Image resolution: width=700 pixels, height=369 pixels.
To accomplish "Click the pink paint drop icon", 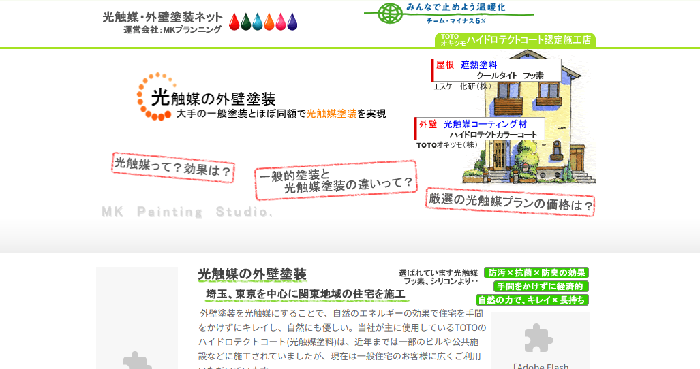I will 280,22.
